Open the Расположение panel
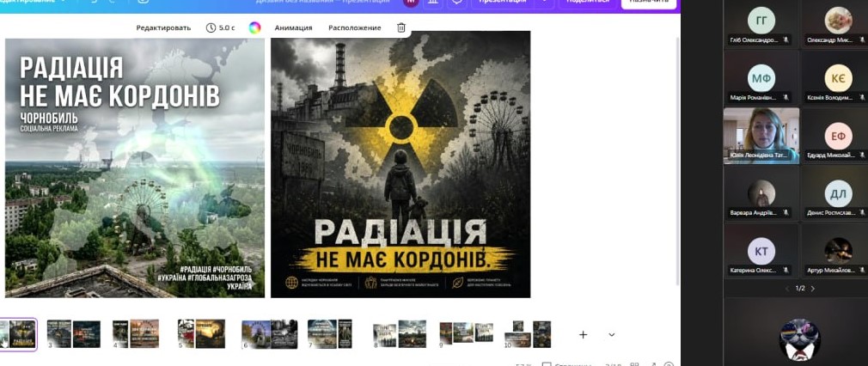The width and height of the screenshot is (868, 366). point(355,27)
